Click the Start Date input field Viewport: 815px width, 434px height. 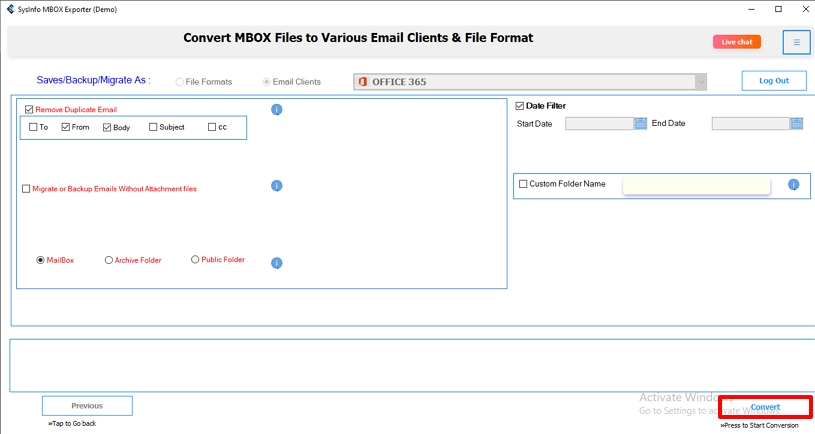tap(599, 123)
